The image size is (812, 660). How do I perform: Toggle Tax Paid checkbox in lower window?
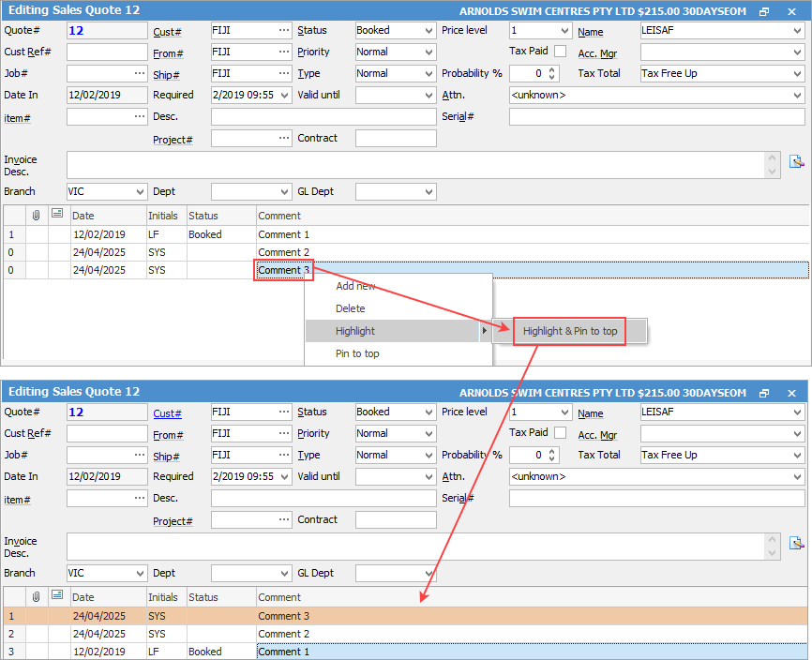click(x=561, y=432)
